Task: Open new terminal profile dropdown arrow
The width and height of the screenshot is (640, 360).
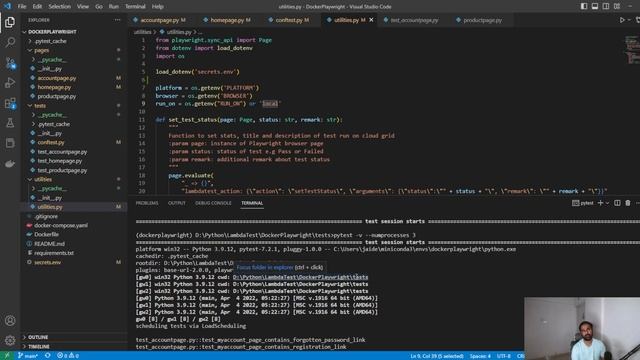Action: 607,203
